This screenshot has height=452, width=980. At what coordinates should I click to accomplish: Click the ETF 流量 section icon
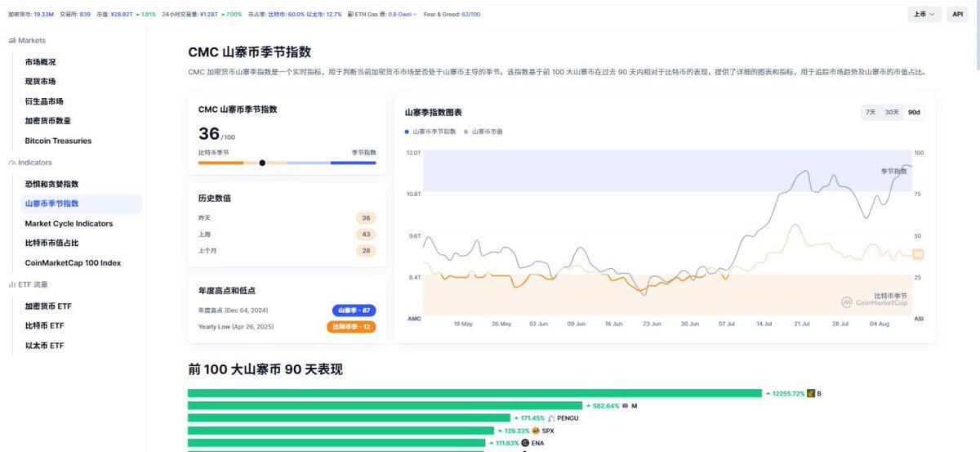(x=11, y=284)
